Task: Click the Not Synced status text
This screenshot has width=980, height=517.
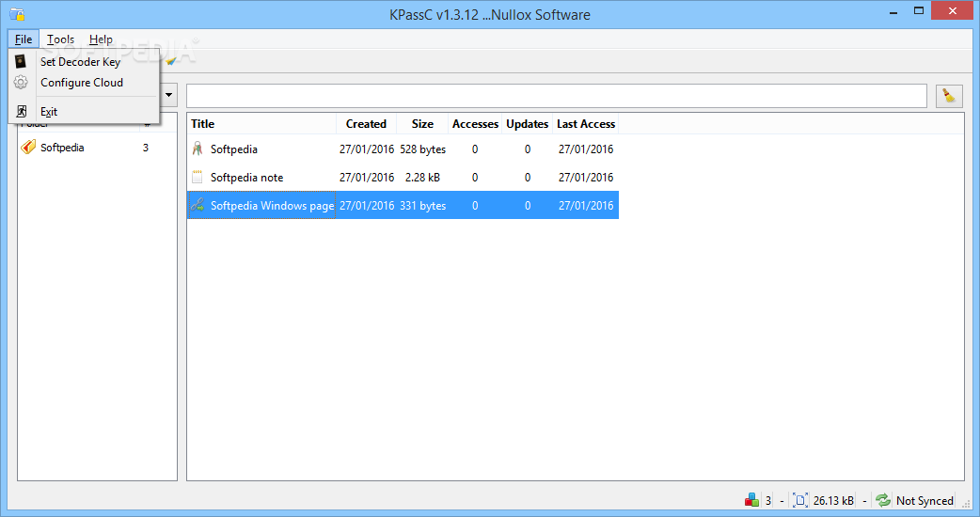Action: (925, 501)
